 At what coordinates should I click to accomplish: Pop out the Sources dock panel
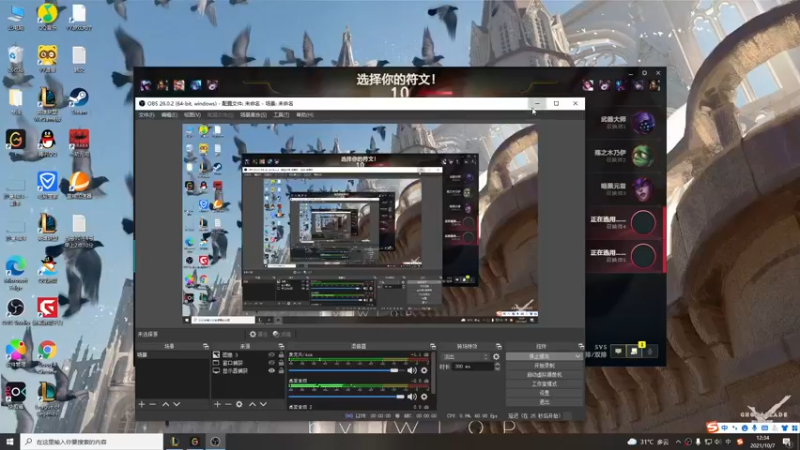click(281, 346)
